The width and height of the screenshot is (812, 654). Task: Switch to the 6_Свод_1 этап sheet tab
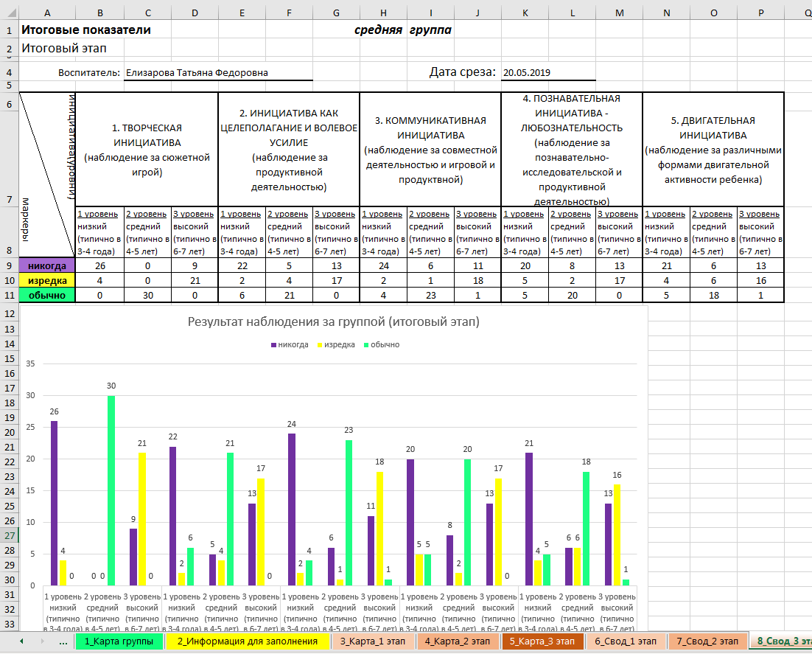pyautogui.click(x=626, y=641)
